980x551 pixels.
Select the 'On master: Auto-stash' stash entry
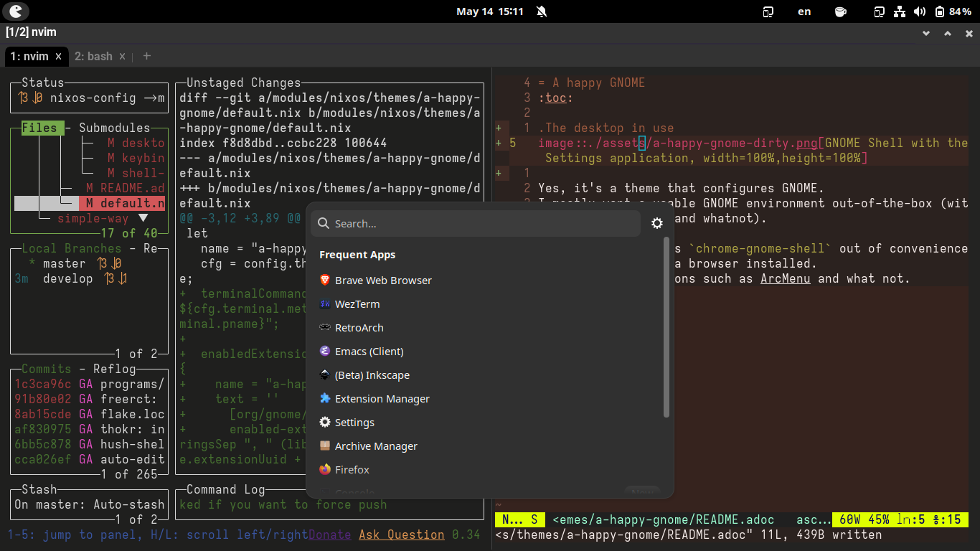[x=90, y=504]
